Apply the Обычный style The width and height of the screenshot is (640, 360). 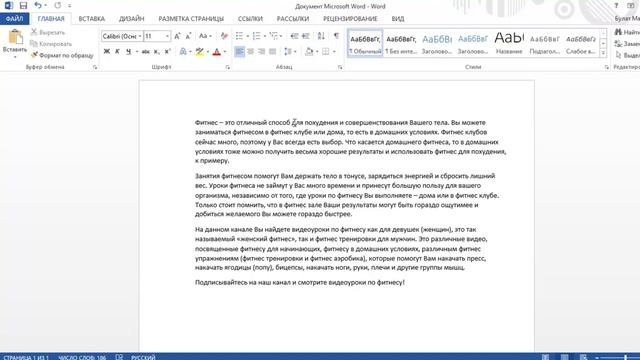point(365,43)
